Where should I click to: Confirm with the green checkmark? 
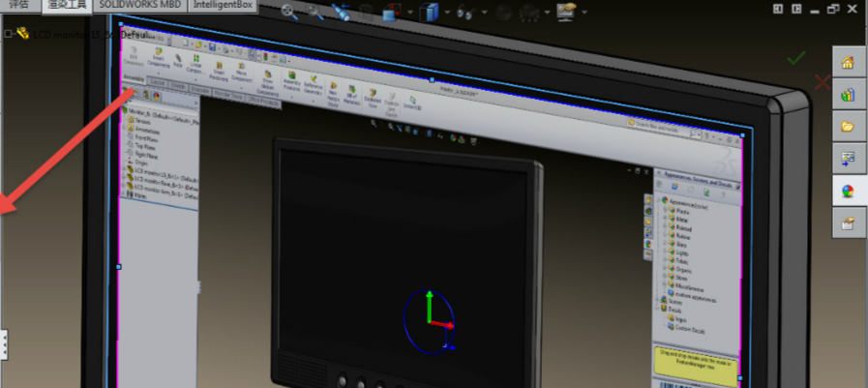tap(796, 58)
